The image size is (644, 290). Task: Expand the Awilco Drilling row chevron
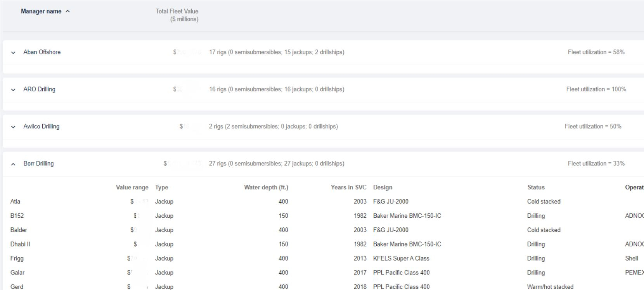[14, 127]
